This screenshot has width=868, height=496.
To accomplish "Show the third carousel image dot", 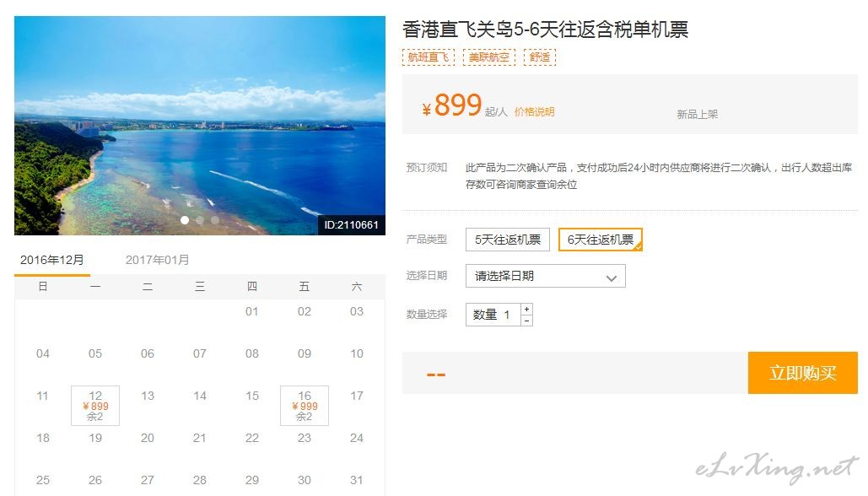I will (215, 220).
